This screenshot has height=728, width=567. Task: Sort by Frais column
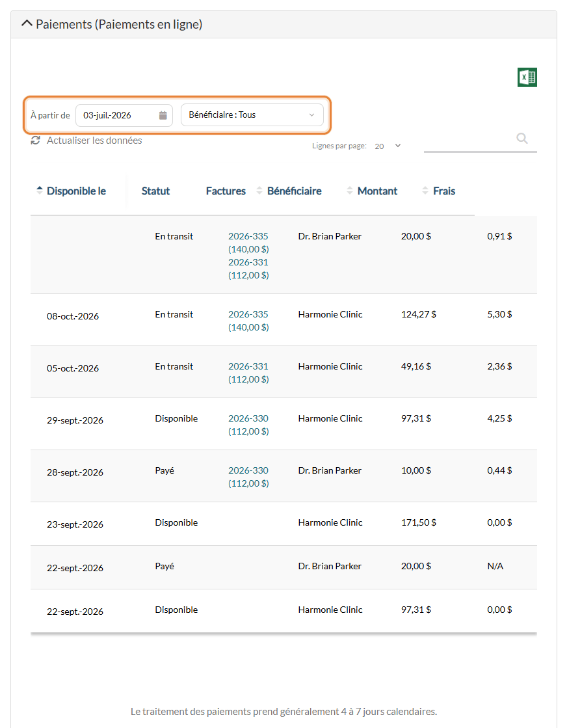click(x=439, y=191)
